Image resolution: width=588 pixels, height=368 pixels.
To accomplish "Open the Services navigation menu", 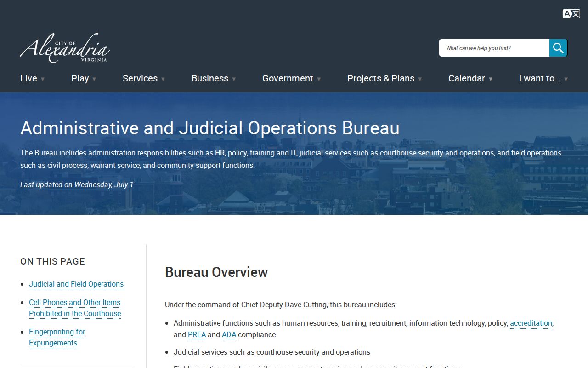I will (x=140, y=78).
